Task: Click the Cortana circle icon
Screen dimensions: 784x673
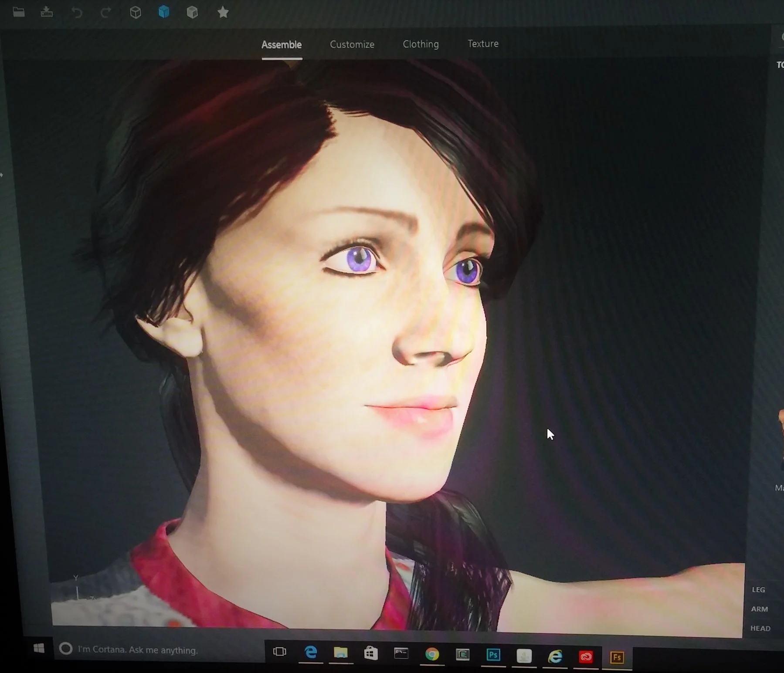Action: pyautogui.click(x=65, y=649)
